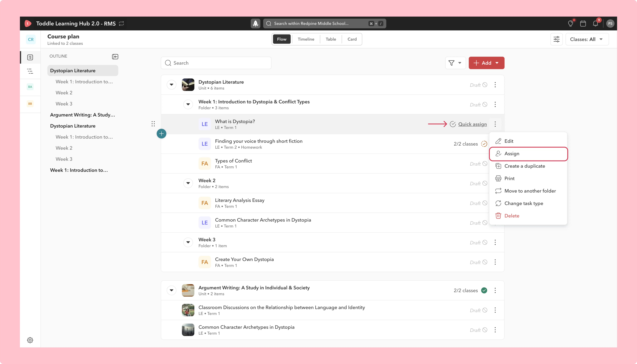Choose Create a duplicate from menu

click(x=528, y=166)
